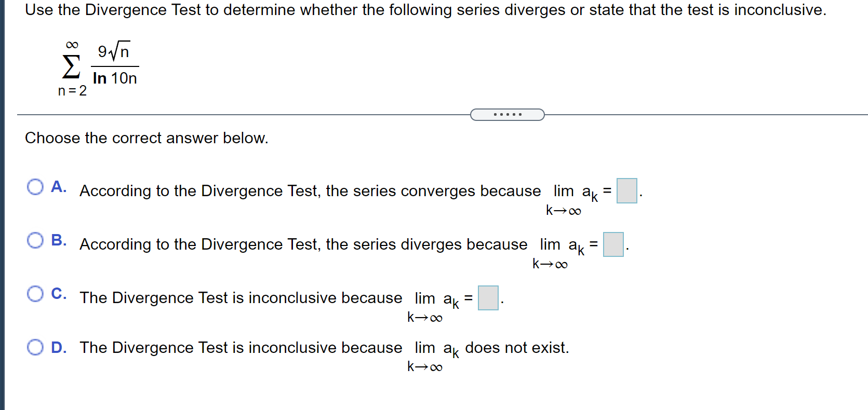Select answer choice C radio button
The height and width of the screenshot is (410, 868).
tap(35, 294)
